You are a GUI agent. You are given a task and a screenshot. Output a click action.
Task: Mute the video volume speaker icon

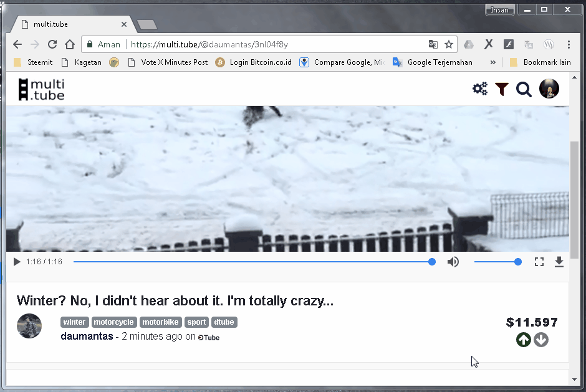453,262
